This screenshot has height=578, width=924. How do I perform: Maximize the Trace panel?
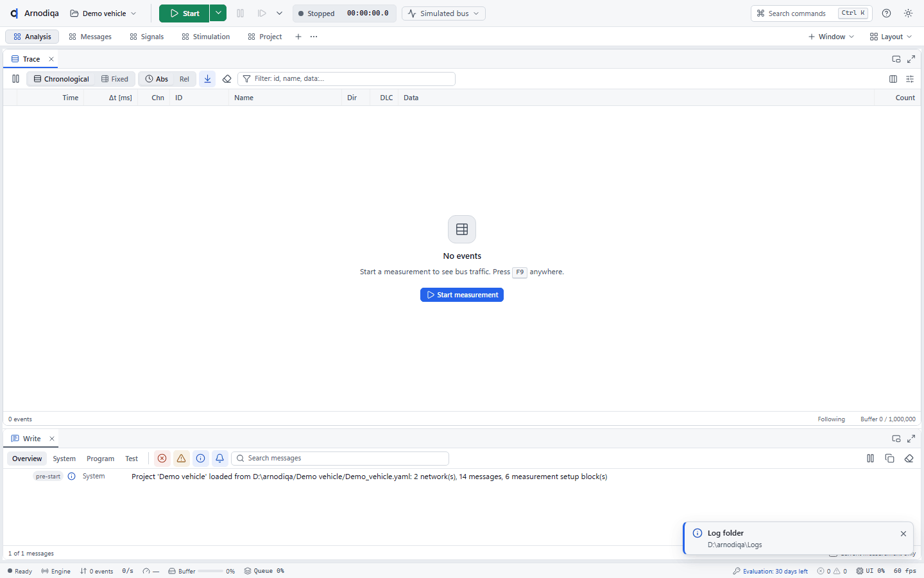911,59
